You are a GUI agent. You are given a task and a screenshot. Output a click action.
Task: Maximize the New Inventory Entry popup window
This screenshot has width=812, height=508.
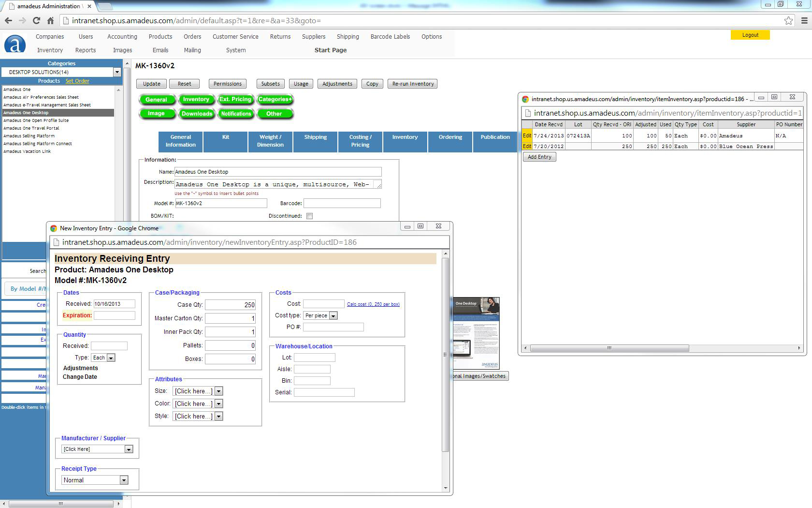coord(420,226)
